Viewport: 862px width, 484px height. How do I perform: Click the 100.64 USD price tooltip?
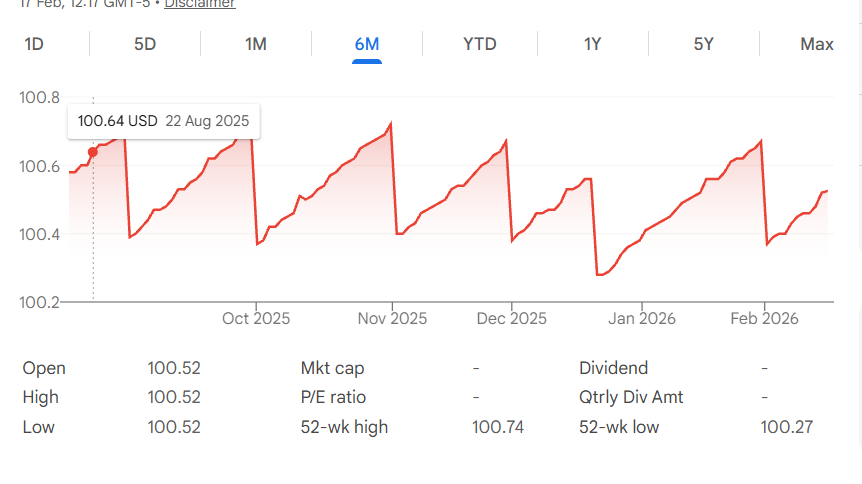coord(163,121)
